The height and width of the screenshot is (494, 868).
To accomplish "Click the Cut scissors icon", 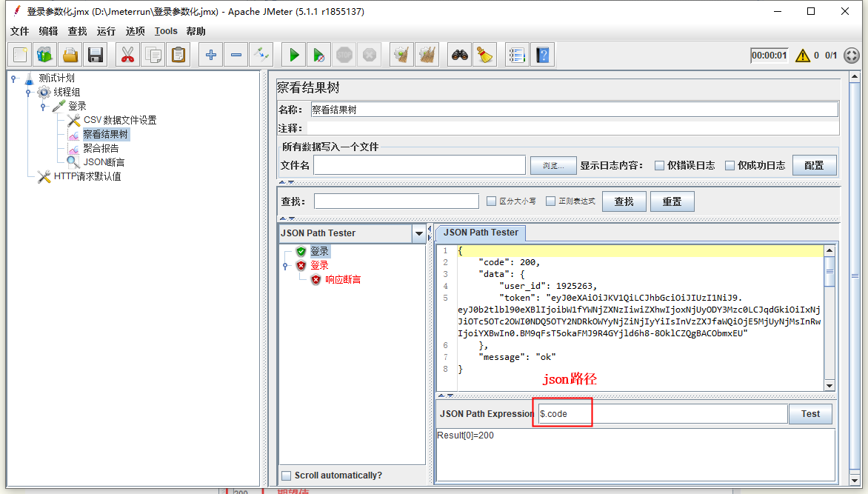I will point(128,55).
